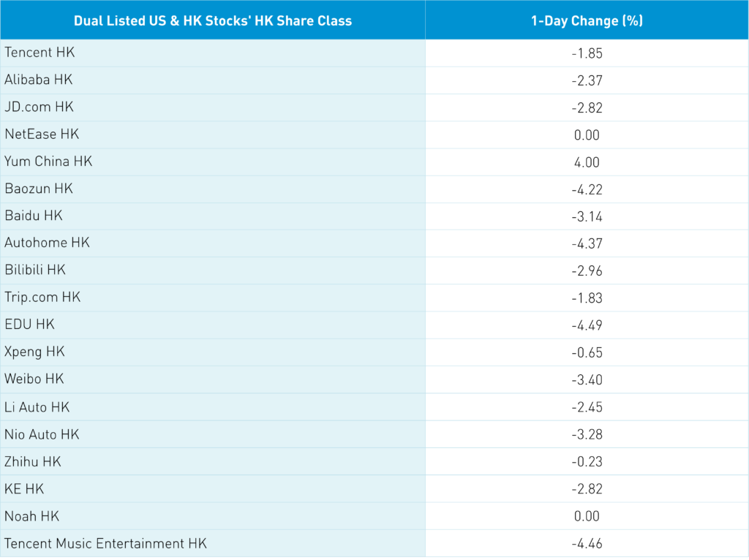Click Nio Auto's -3.28 change value

pyautogui.click(x=587, y=435)
